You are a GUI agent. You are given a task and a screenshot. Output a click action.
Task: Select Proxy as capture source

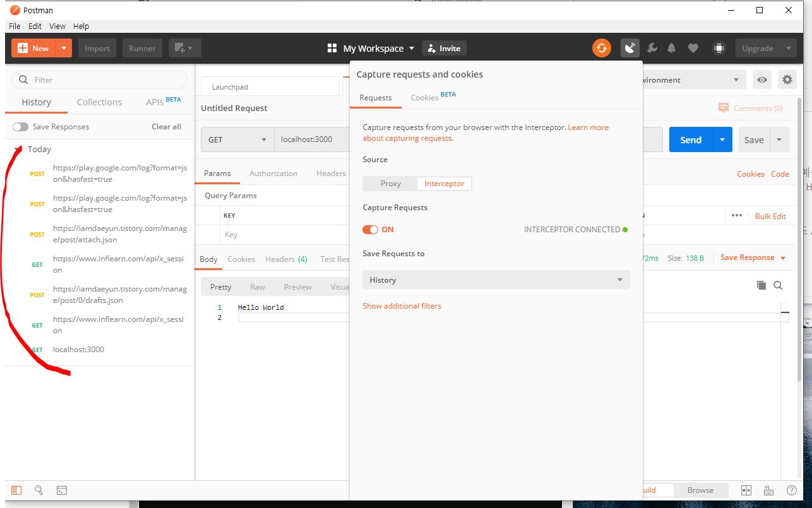point(390,184)
